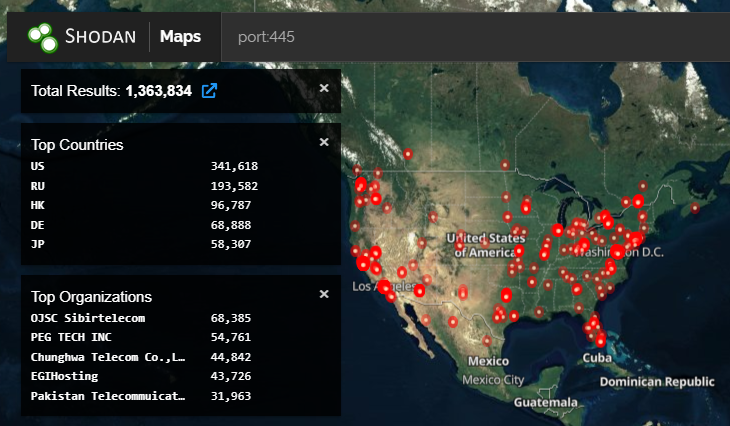
Task: Click the Guatemala map label
Action: pos(546,402)
